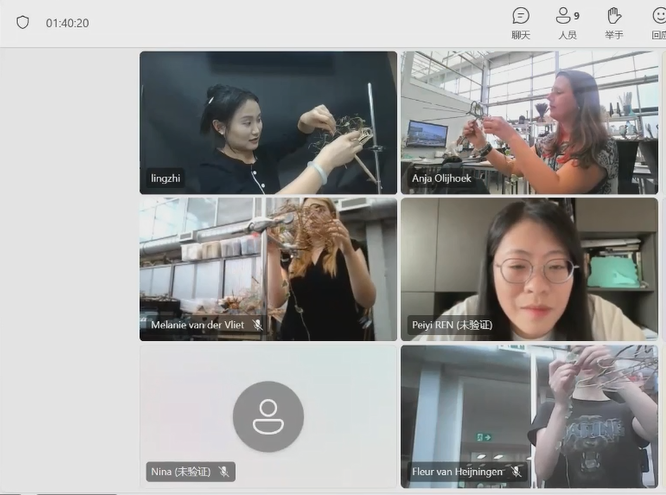Click the participant count number 9

pos(576,15)
